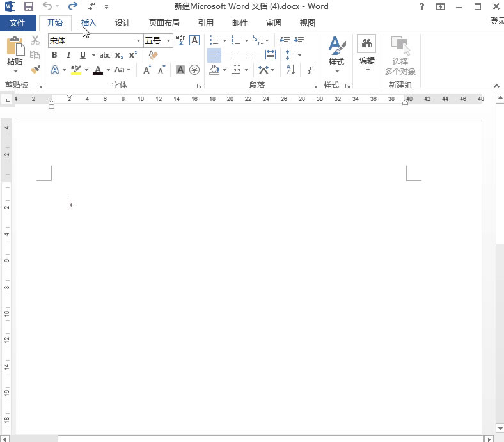Open borders dropdown arrow
The width and height of the screenshot is (504, 442).
point(246,70)
